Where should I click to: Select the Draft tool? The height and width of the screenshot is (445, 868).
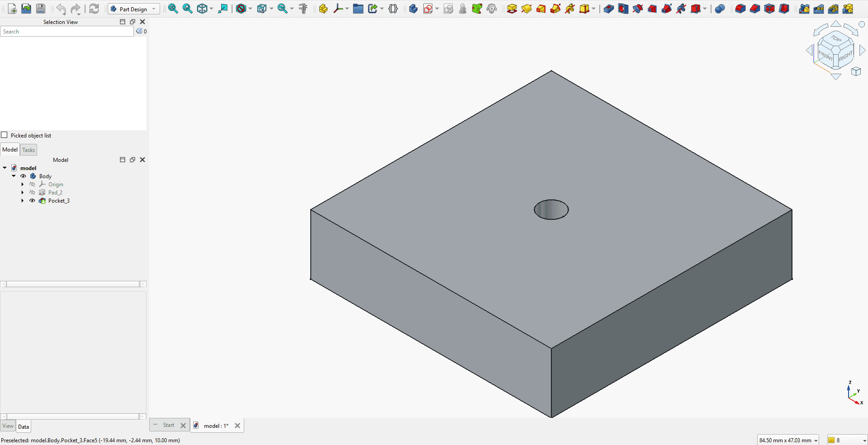pos(769,9)
